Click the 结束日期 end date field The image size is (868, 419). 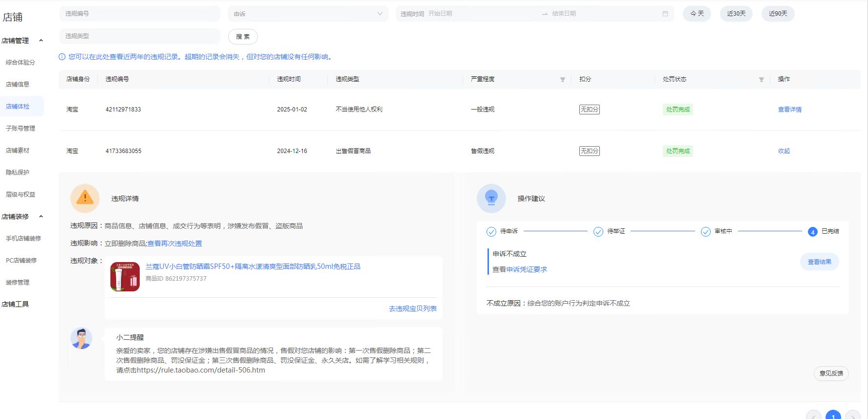[603, 14]
